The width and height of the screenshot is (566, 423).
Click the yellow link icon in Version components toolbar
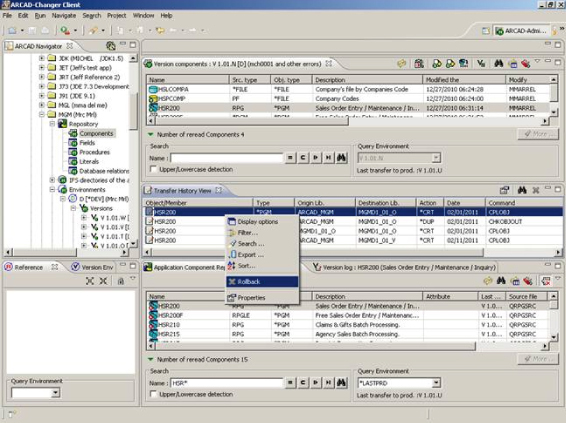click(401, 64)
